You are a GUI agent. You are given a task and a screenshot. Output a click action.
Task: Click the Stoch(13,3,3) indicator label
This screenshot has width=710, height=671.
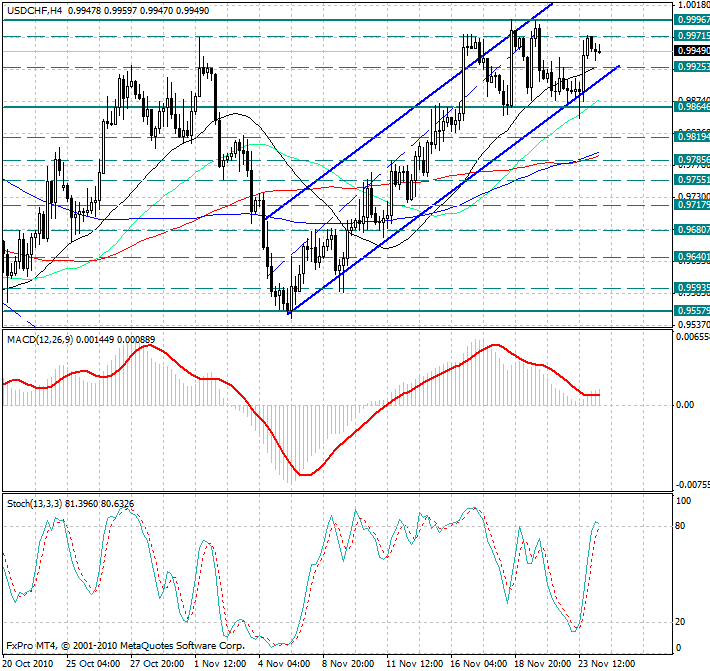pos(36,501)
